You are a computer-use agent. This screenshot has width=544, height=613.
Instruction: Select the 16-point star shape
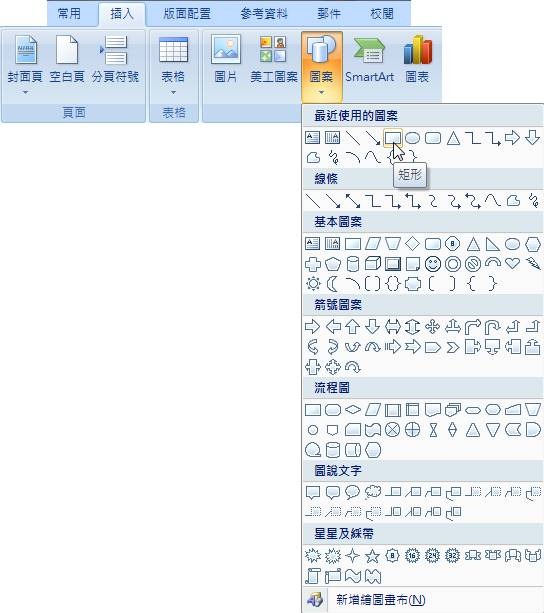click(x=413, y=556)
